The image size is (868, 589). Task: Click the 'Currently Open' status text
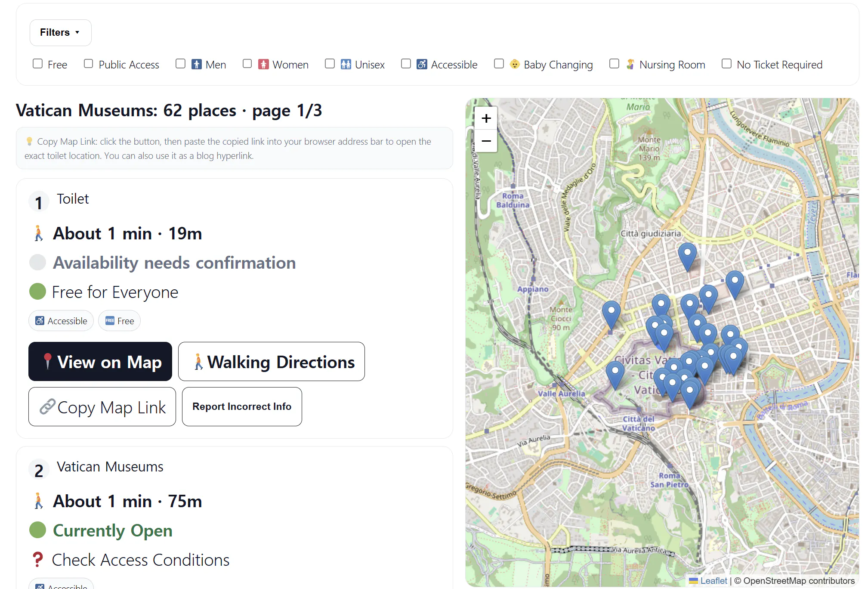tap(113, 530)
